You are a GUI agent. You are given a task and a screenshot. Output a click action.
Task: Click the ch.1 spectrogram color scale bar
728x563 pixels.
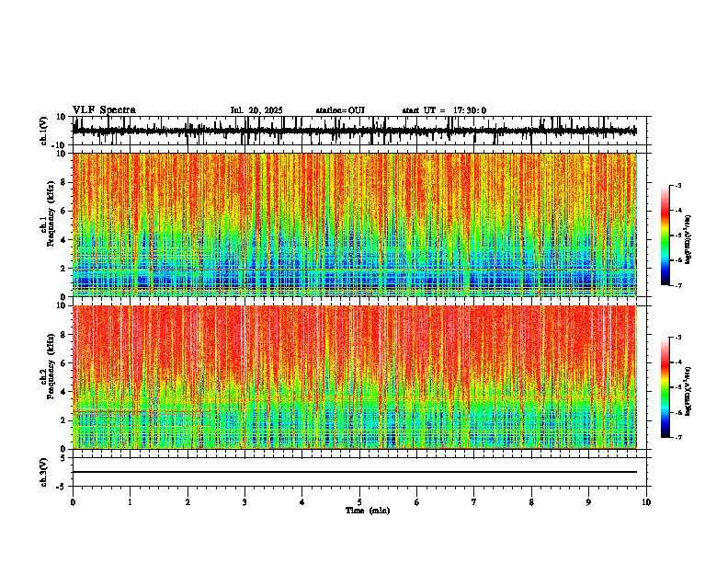click(x=665, y=236)
